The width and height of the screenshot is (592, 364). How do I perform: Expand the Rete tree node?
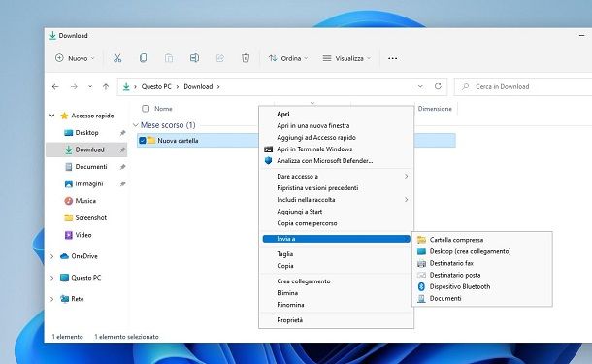coord(52,299)
